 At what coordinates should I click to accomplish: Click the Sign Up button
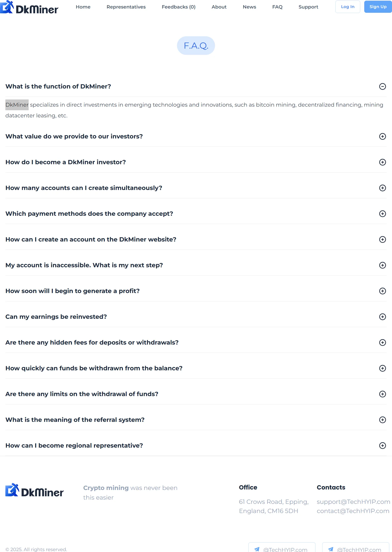coord(378,7)
